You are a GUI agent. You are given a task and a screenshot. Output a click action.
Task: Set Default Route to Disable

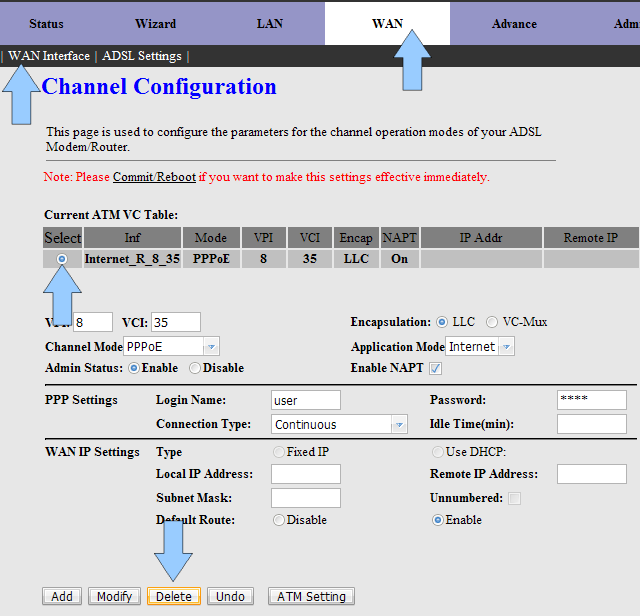[x=279, y=520]
